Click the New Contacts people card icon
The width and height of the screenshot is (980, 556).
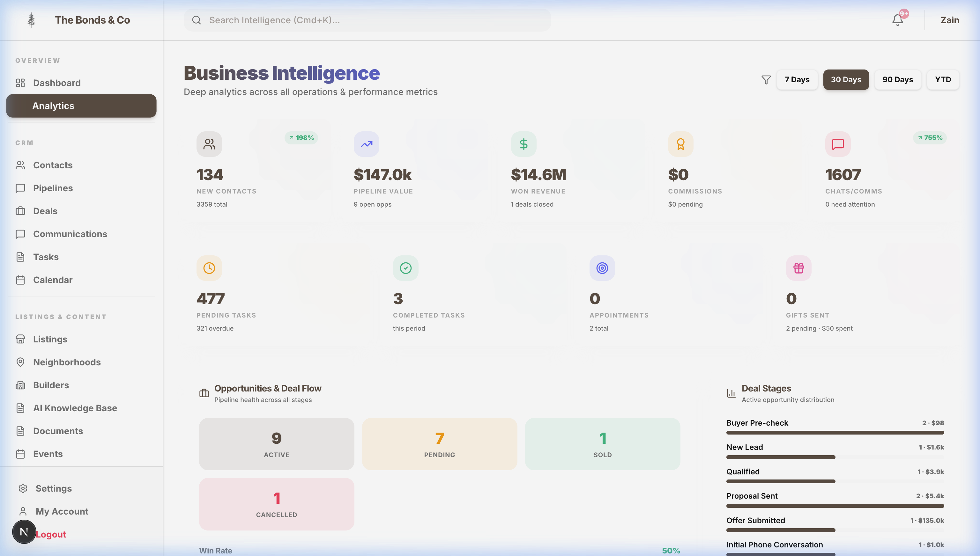[x=209, y=144]
